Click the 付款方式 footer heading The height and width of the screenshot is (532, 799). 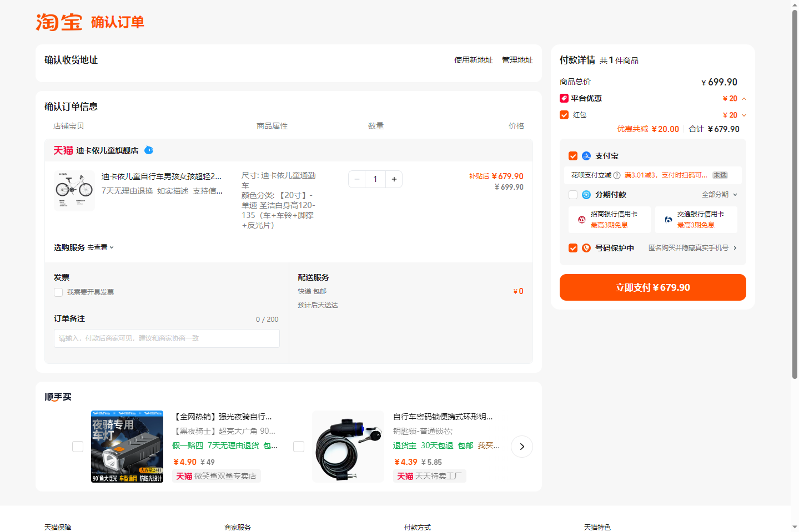click(x=418, y=528)
